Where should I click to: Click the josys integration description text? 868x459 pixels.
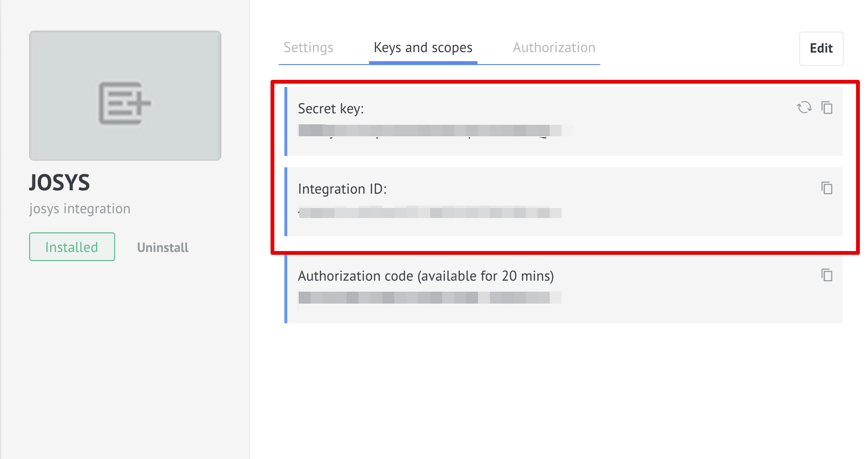pyautogui.click(x=80, y=209)
